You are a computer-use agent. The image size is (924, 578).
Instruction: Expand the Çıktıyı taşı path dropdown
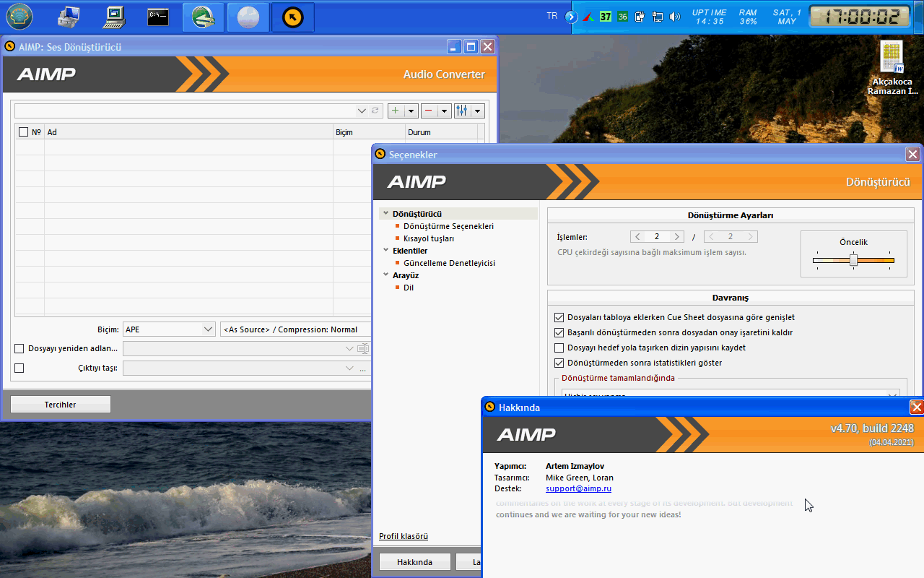coord(349,368)
